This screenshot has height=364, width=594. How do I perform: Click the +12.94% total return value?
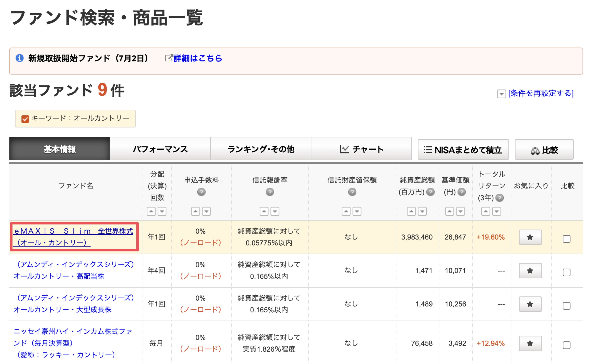pos(491,343)
